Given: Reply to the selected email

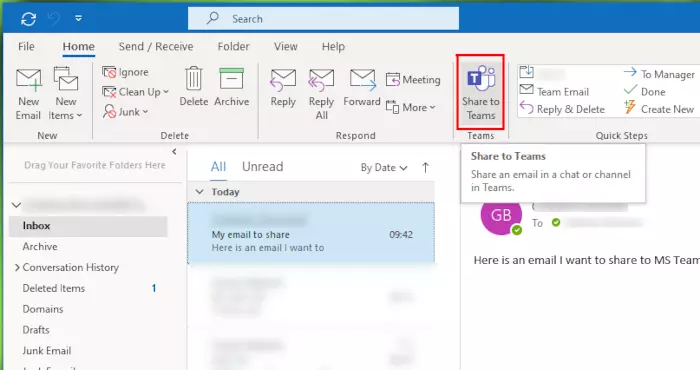Looking at the screenshot, I should point(283,88).
